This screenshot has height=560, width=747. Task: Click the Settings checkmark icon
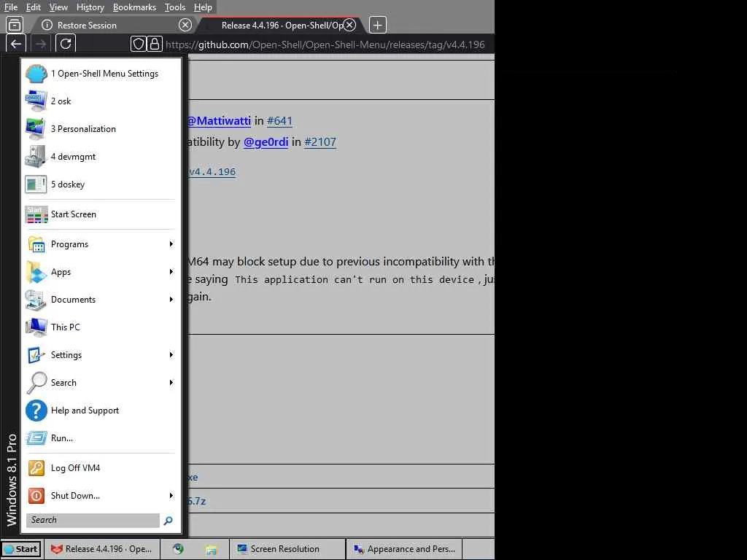[36, 355]
